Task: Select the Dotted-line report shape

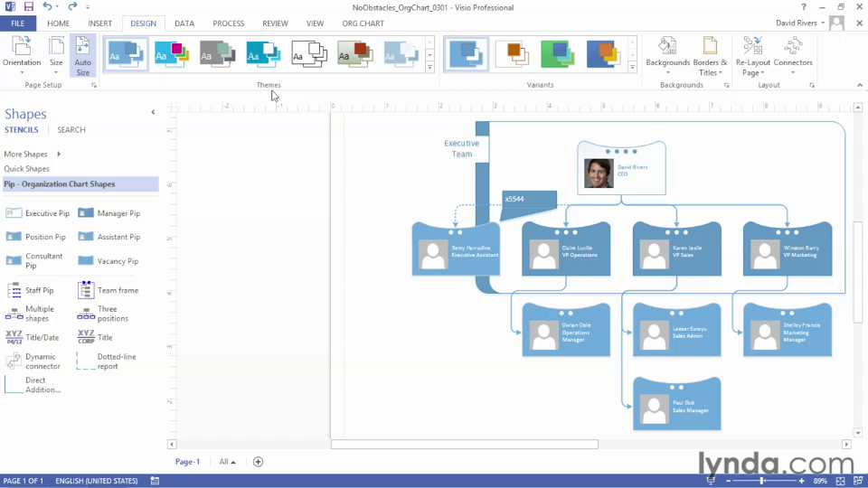Action: pyautogui.click(x=107, y=361)
